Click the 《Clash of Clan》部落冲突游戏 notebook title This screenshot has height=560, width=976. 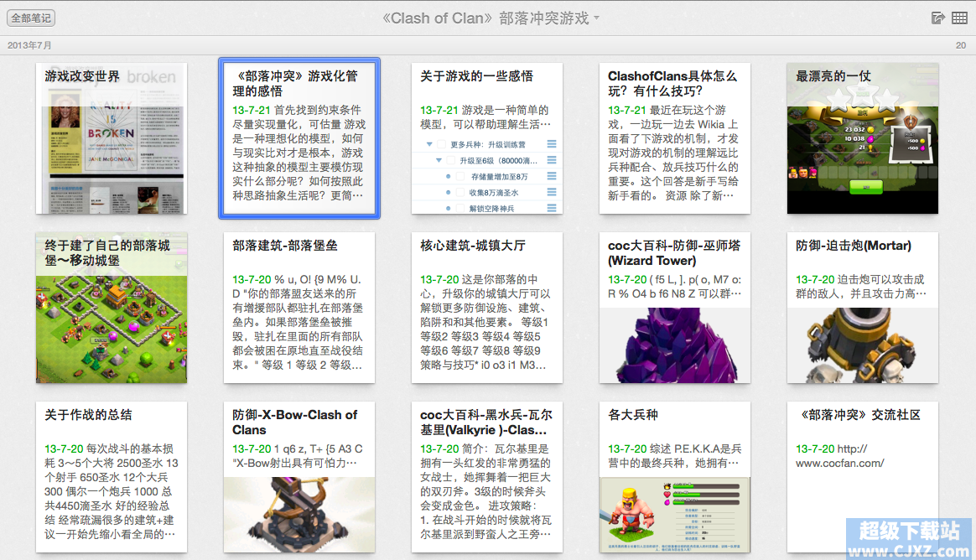486,18
